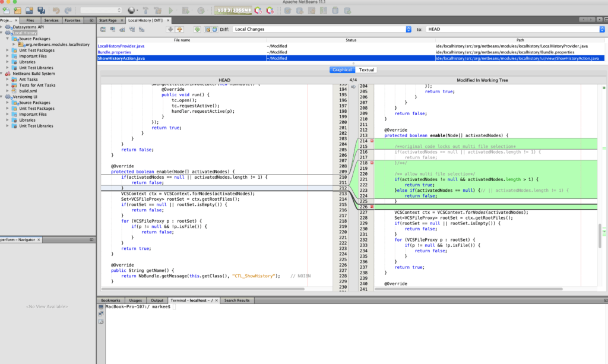Screen dimensions: 608x364
Task: Go to next difference using the down arrow icon
Action: coord(171,29)
